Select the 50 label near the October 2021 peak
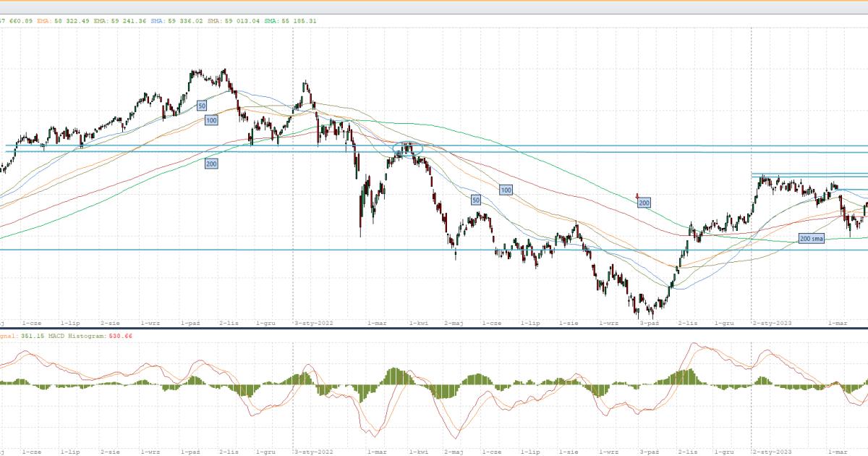 (202, 106)
